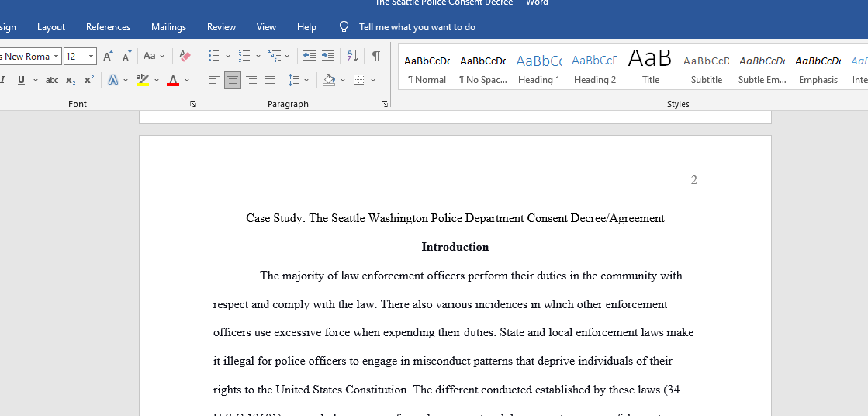Open the shading color dropdown arrow
The height and width of the screenshot is (416, 868).
point(343,80)
